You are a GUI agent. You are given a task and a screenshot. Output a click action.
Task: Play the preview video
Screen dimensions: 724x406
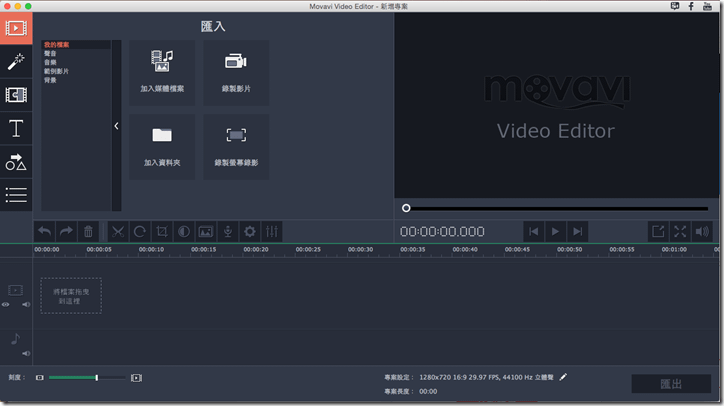coord(555,231)
